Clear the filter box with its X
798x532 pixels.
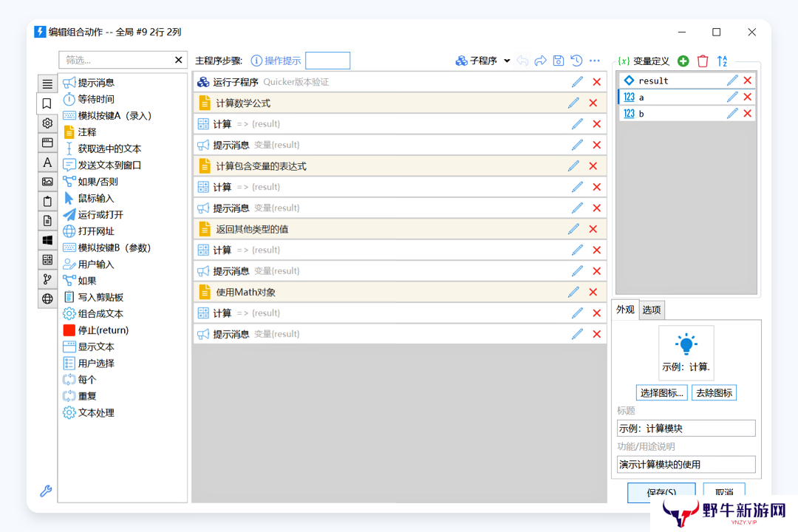tap(179, 60)
